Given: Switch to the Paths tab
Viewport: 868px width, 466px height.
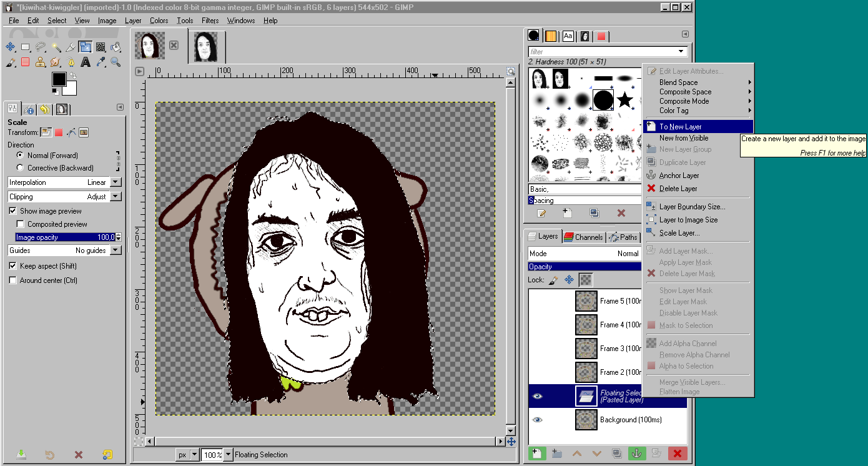Looking at the screenshot, I should (x=623, y=237).
